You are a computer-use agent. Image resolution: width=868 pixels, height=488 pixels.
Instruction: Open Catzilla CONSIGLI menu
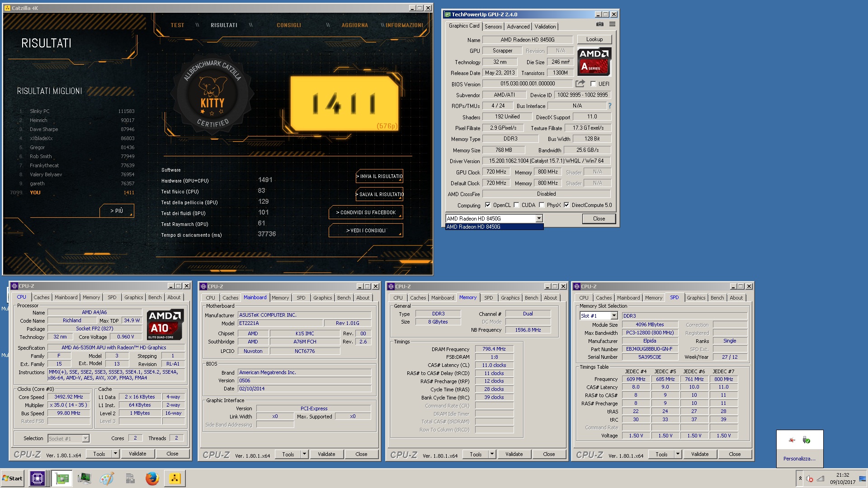tap(289, 25)
